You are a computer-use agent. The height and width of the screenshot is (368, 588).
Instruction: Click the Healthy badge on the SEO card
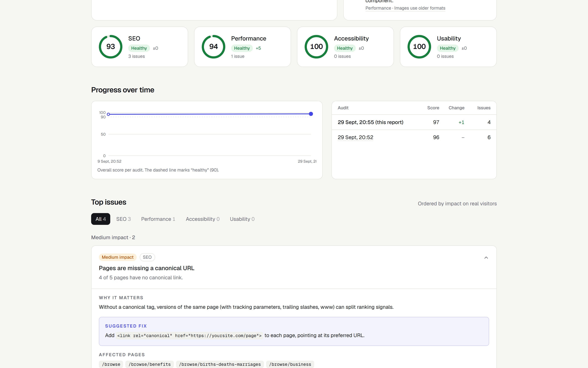pos(139,48)
